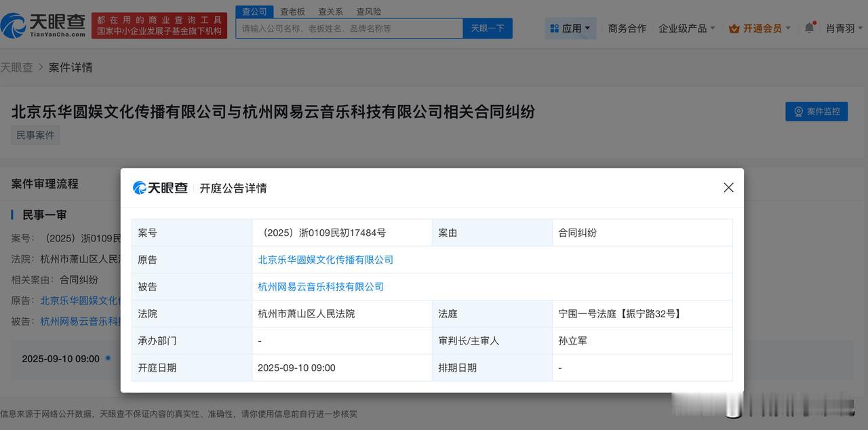Click the judge name 孙立军
This screenshot has width=868, height=430.
[x=572, y=341]
